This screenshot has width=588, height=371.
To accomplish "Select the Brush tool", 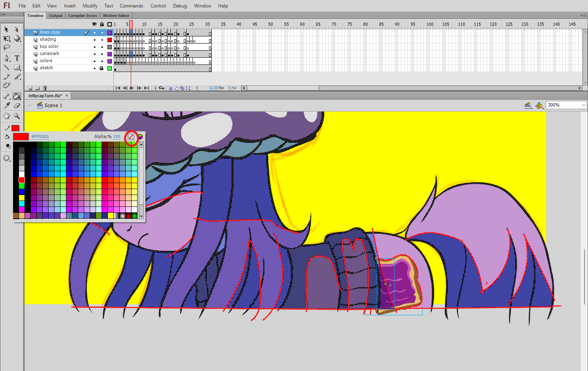I will click(x=17, y=76).
